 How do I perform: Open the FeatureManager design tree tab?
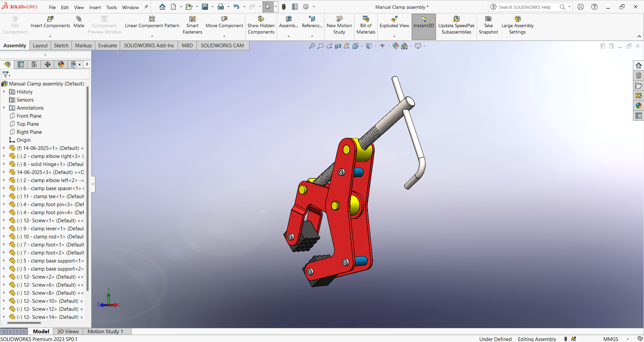pyautogui.click(x=7, y=64)
